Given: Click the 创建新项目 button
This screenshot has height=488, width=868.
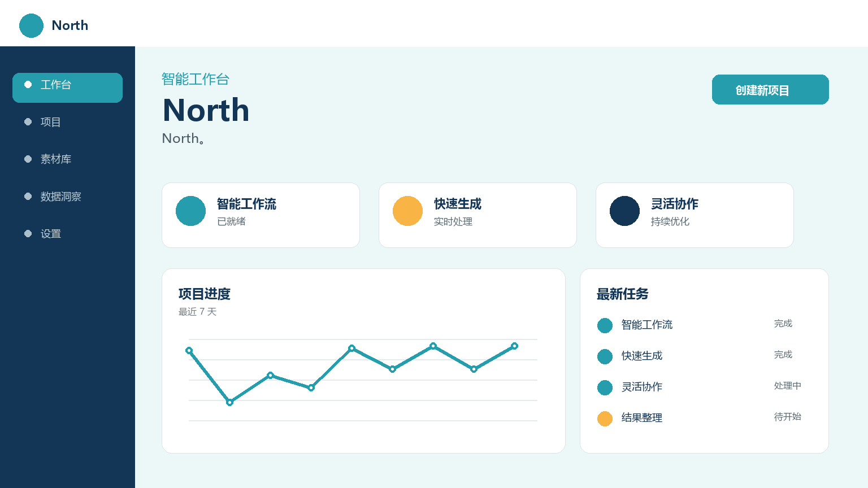Looking at the screenshot, I should pyautogui.click(x=770, y=89).
